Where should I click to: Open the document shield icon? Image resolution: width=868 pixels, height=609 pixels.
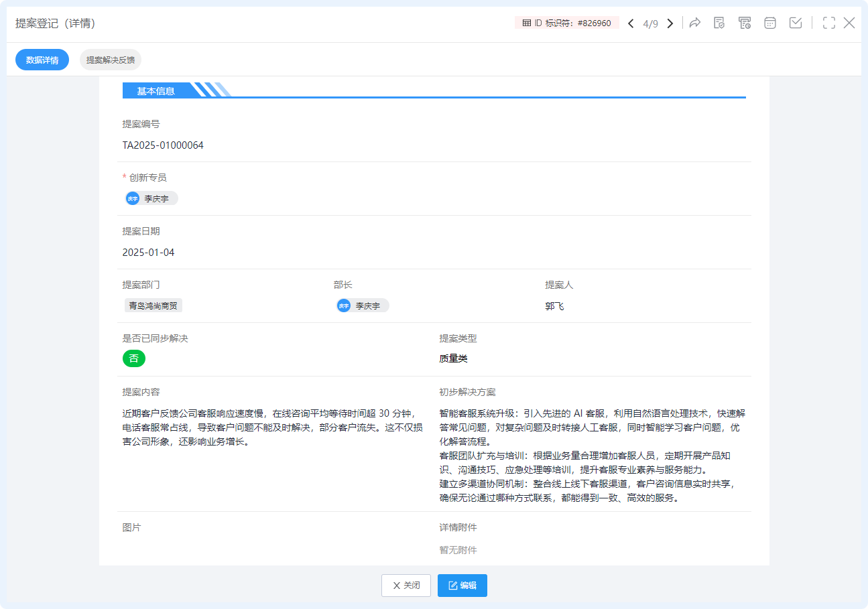coord(719,23)
